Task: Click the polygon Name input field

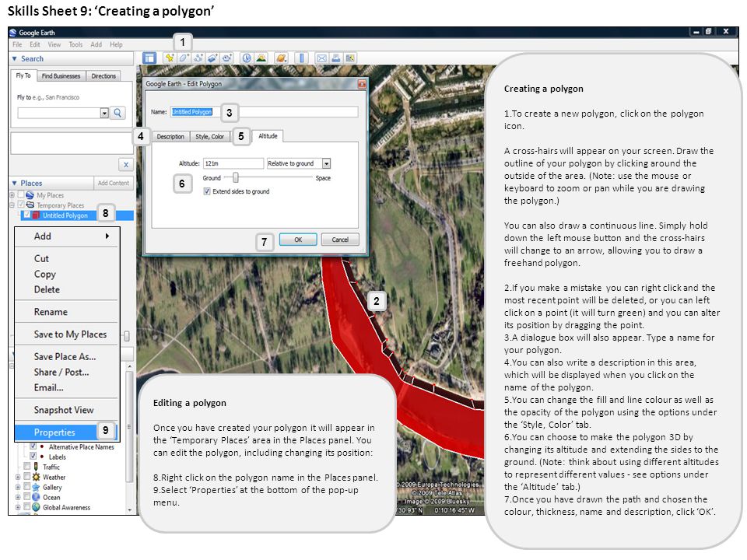Action: point(265,112)
